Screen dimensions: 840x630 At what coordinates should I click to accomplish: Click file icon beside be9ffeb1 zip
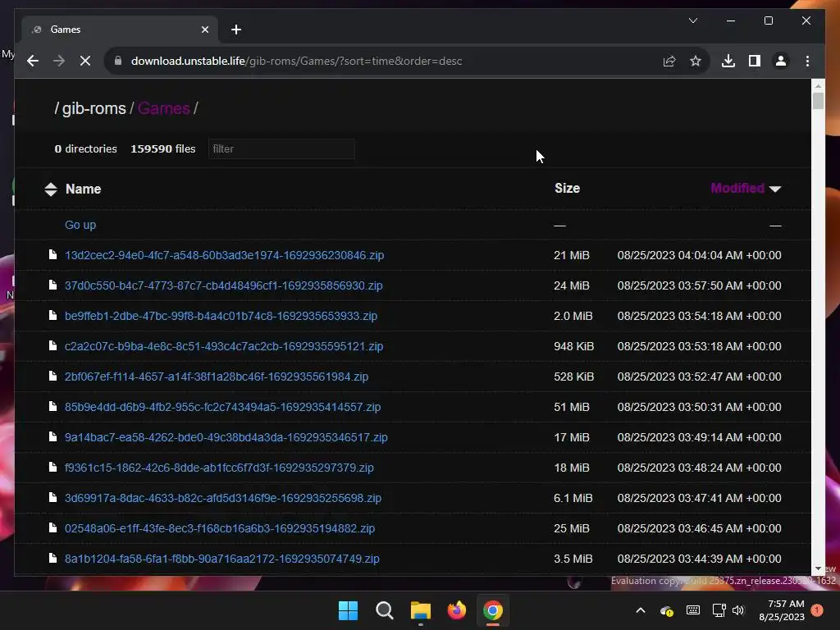pyautogui.click(x=52, y=315)
